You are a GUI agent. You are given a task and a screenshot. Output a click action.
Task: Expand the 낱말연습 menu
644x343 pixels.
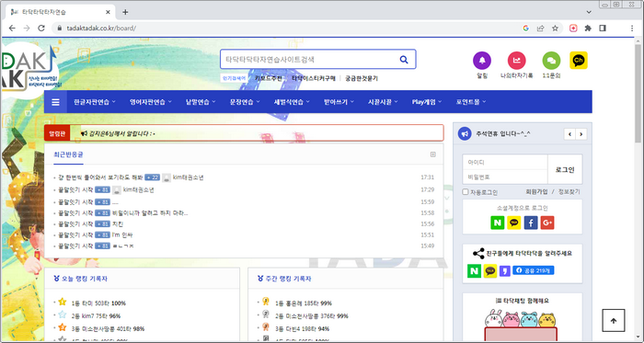coord(201,102)
